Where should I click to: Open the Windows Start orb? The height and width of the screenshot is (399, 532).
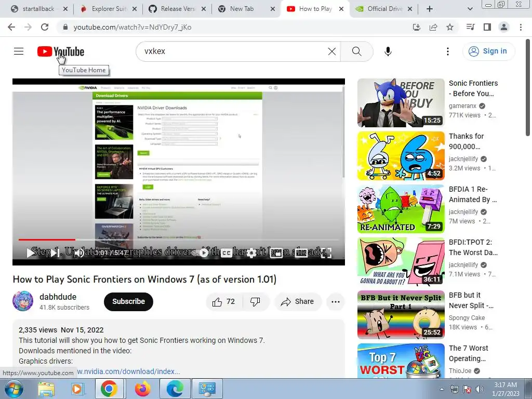coord(13,389)
